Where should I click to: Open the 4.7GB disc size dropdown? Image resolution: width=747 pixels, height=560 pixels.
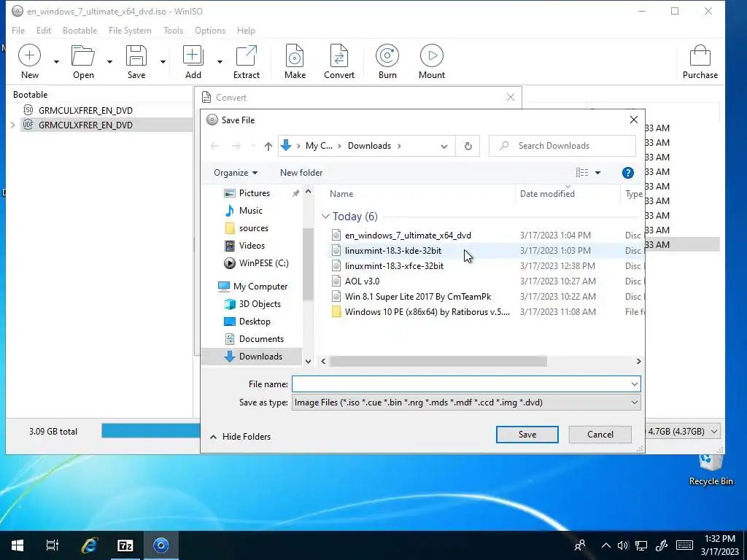[713, 432]
